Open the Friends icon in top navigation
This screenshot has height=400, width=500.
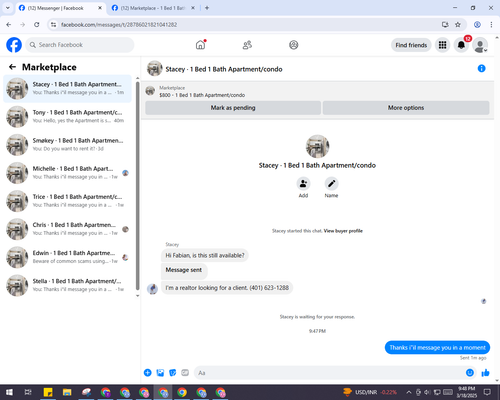coord(247,45)
